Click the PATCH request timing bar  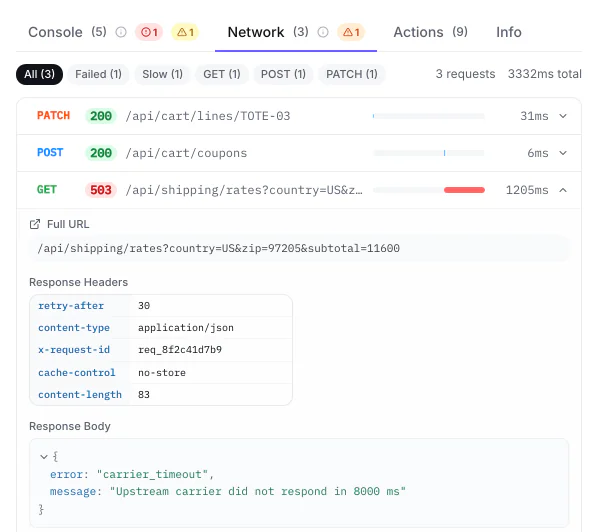(x=429, y=116)
